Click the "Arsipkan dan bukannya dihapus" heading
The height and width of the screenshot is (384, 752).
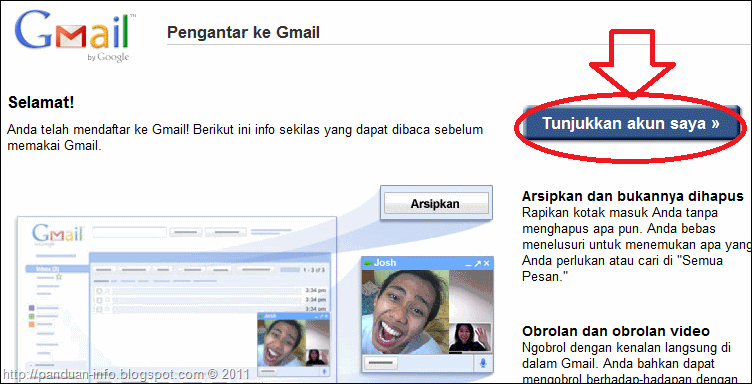coord(633,197)
